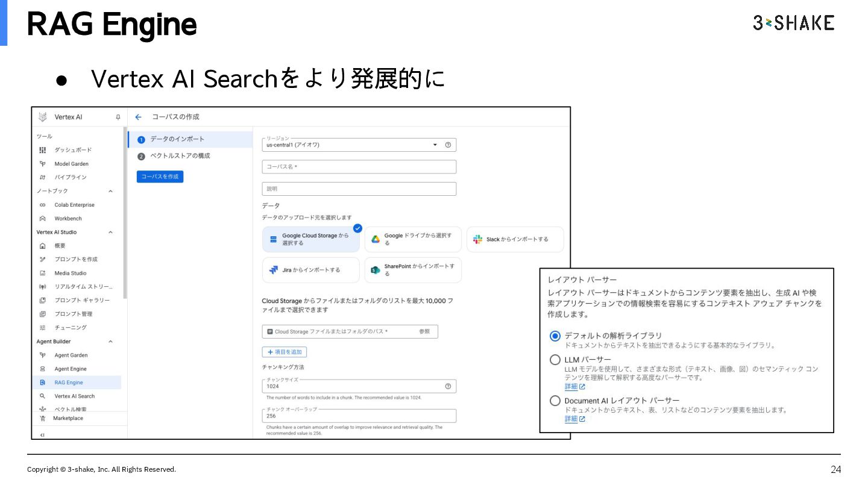Click the 参照 browse button

coord(425,331)
